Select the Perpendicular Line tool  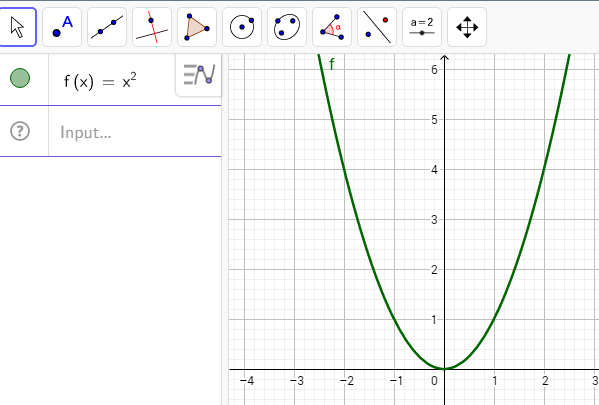pos(152,27)
